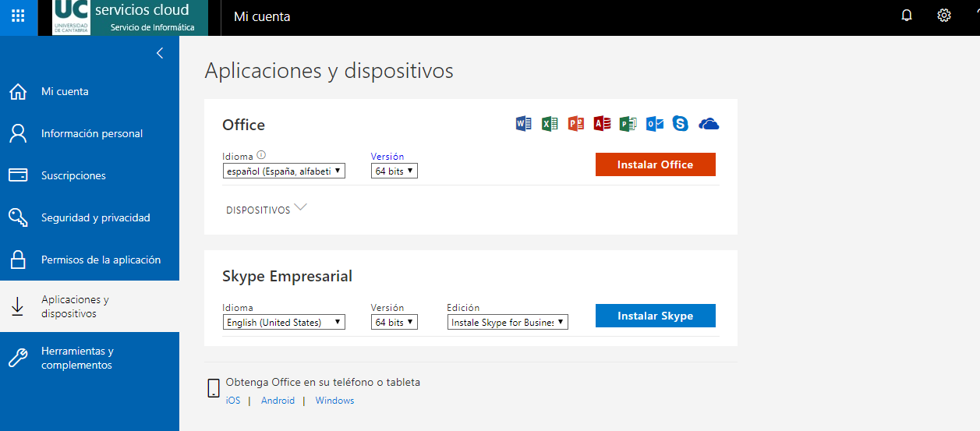Open the app launcher grid icon
The image size is (980, 431).
pos(18,16)
